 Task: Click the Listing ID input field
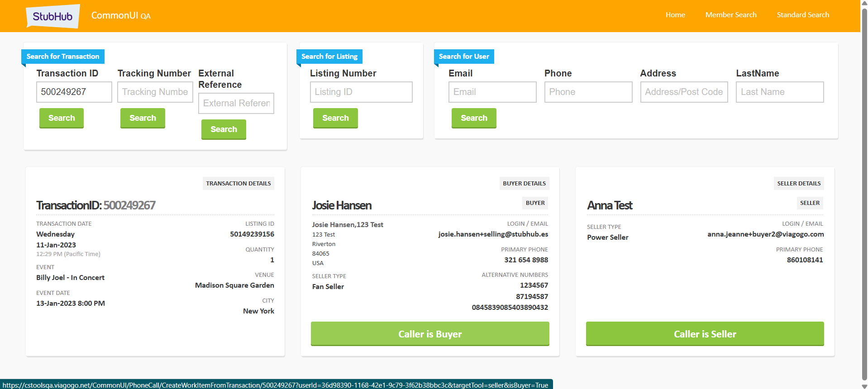point(361,92)
